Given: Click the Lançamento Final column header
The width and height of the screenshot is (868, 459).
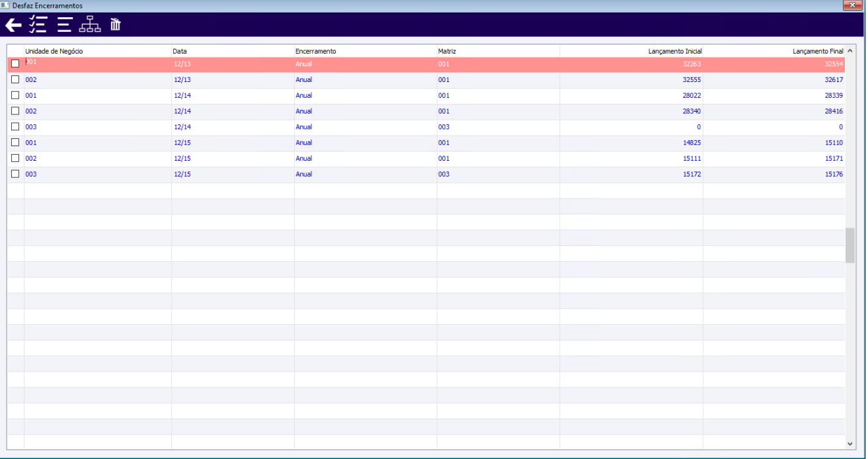Looking at the screenshot, I should (x=774, y=51).
